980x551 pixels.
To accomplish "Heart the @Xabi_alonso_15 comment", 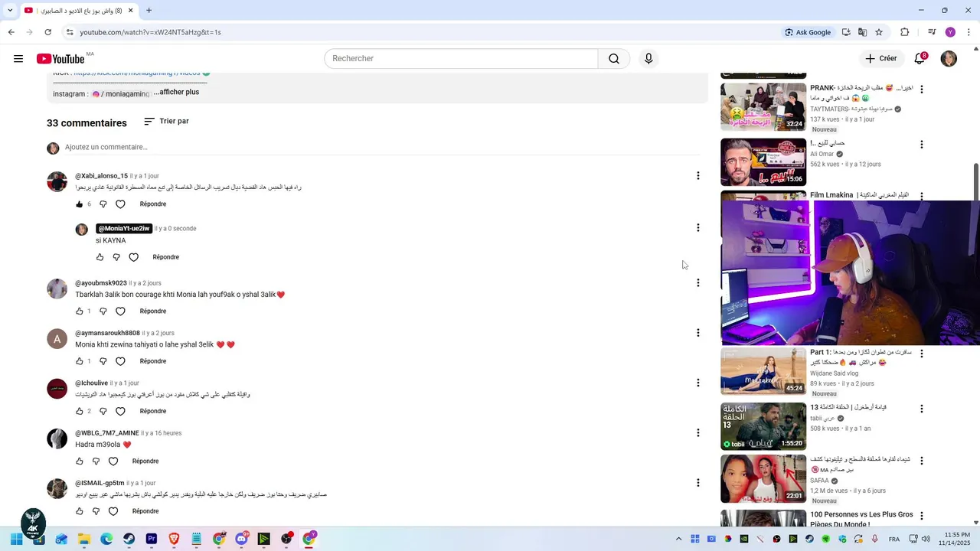I will click(120, 204).
